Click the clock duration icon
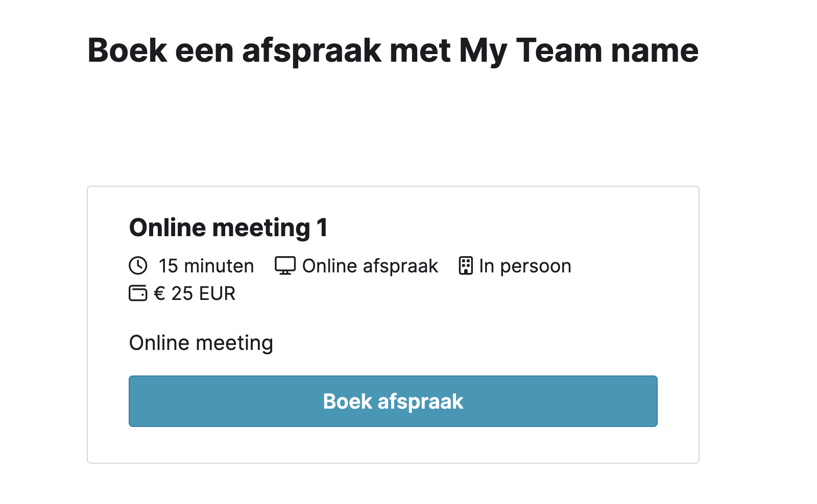 coord(138,266)
